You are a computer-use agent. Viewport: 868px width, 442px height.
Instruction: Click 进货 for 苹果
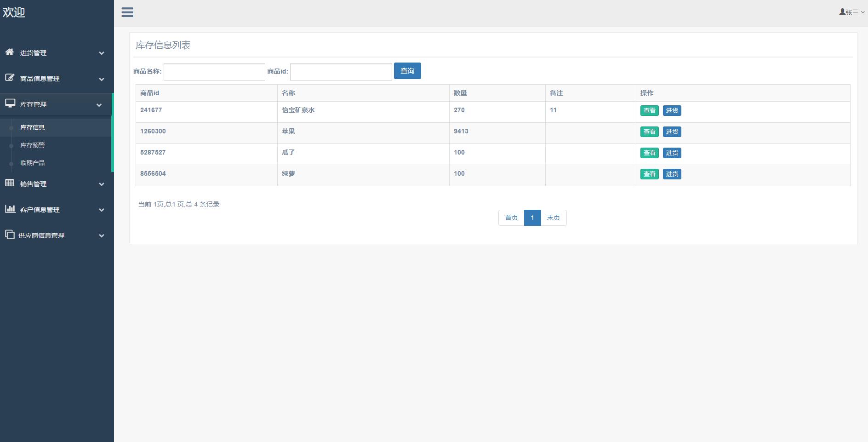coord(672,132)
